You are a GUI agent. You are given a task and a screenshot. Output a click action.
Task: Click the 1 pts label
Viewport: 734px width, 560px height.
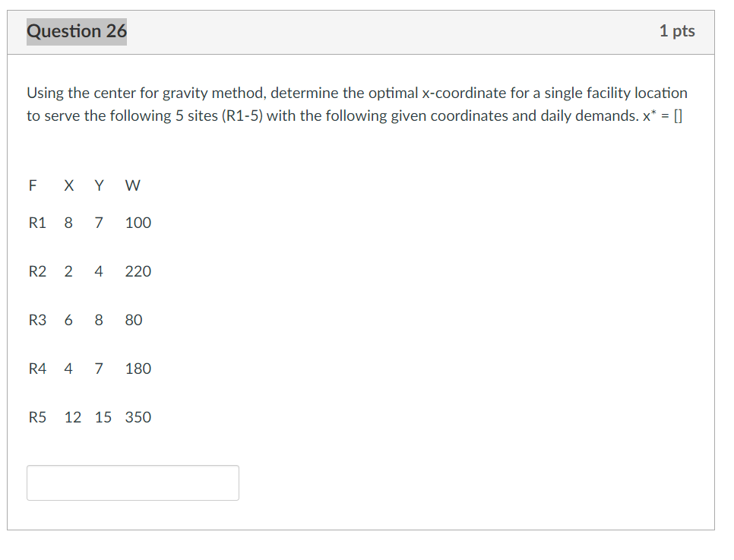[x=678, y=31]
